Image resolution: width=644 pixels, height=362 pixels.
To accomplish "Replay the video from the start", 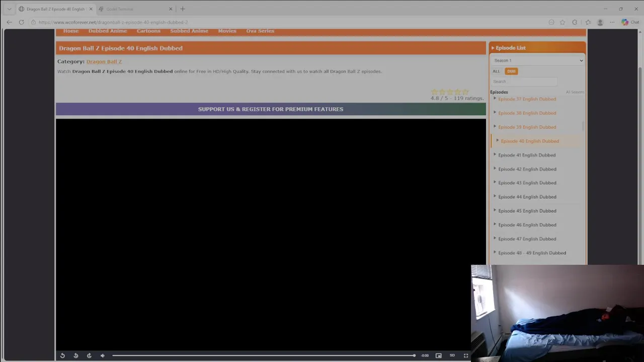I will 62,355.
